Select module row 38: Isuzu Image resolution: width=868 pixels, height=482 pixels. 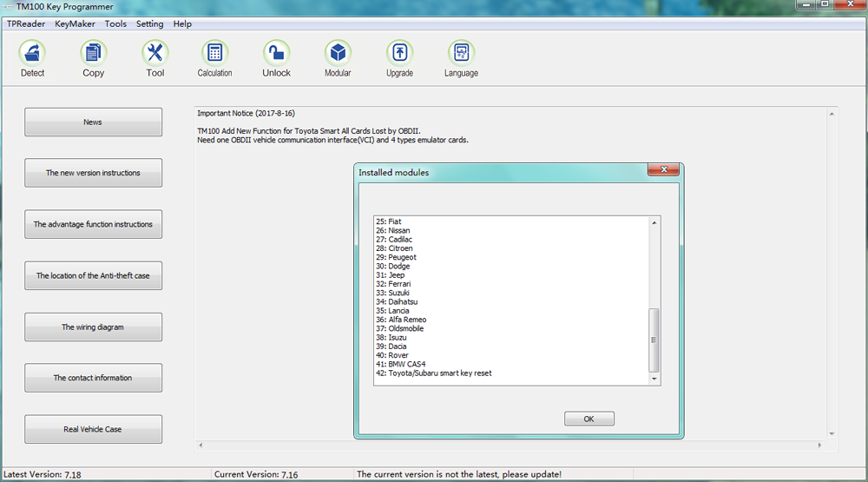coord(391,337)
